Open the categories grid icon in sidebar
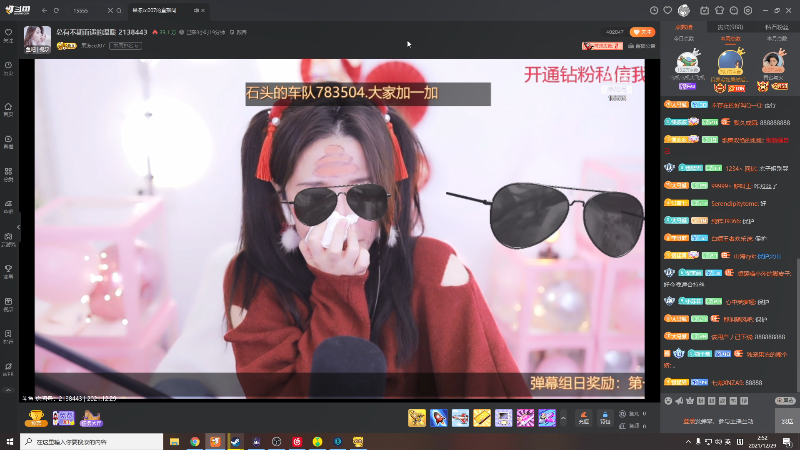Screen dimensions: 800x450 tap(8, 174)
